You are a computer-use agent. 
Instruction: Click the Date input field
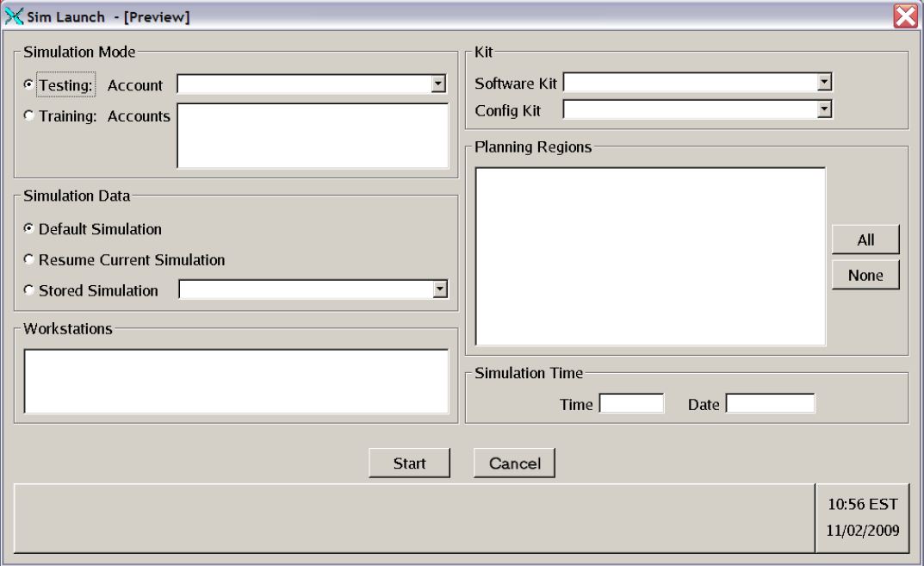770,403
